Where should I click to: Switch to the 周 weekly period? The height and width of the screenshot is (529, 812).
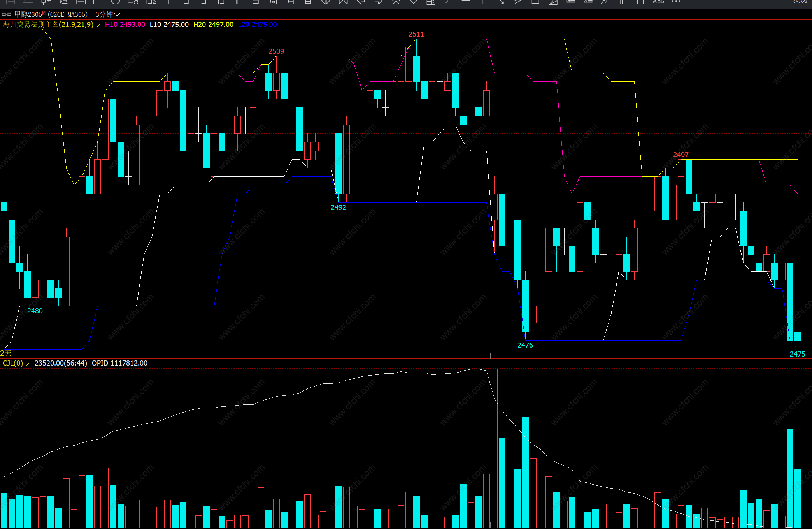(x=273, y=2)
